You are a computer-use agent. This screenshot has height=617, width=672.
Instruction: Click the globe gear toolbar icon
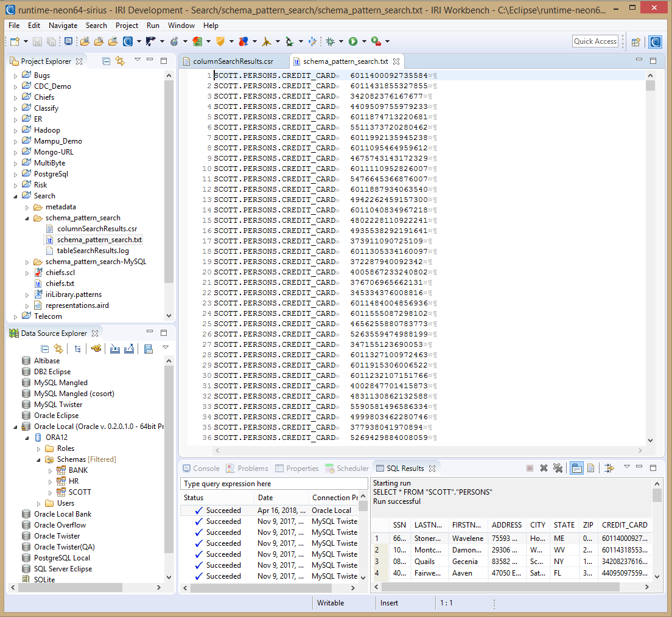click(174, 41)
